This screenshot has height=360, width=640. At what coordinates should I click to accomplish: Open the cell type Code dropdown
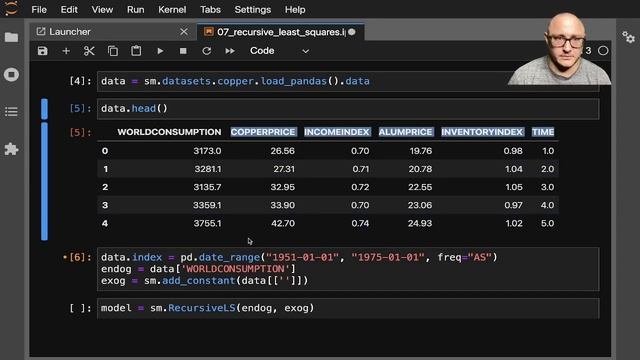280,51
